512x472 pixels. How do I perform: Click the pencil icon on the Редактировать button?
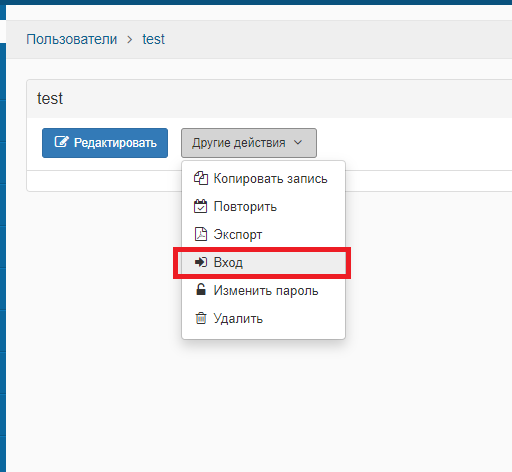pyautogui.click(x=61, y=142)
